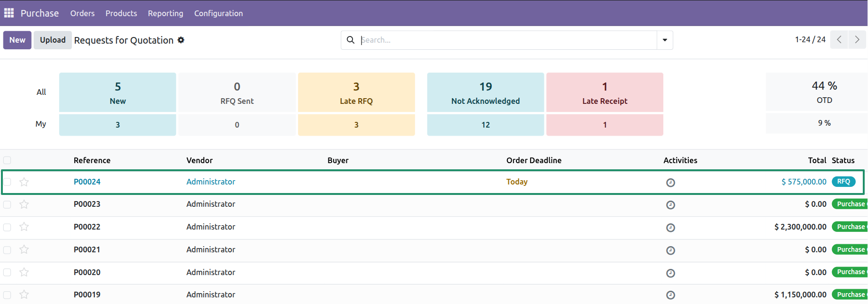The image size is (868, 304).
Task: Filter by All RFQ Sent card
Action: 237,92
